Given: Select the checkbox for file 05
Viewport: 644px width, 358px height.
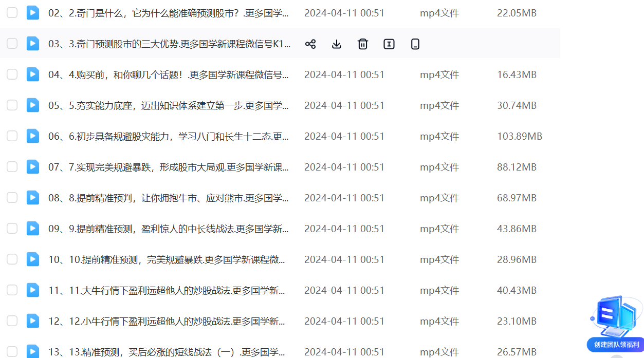Looking at the screenshot, I should (x=12, y=105).
